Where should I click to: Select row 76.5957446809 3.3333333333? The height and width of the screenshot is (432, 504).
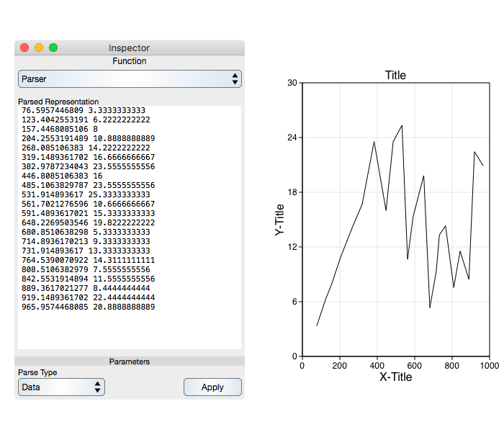(x=84, y=110)
